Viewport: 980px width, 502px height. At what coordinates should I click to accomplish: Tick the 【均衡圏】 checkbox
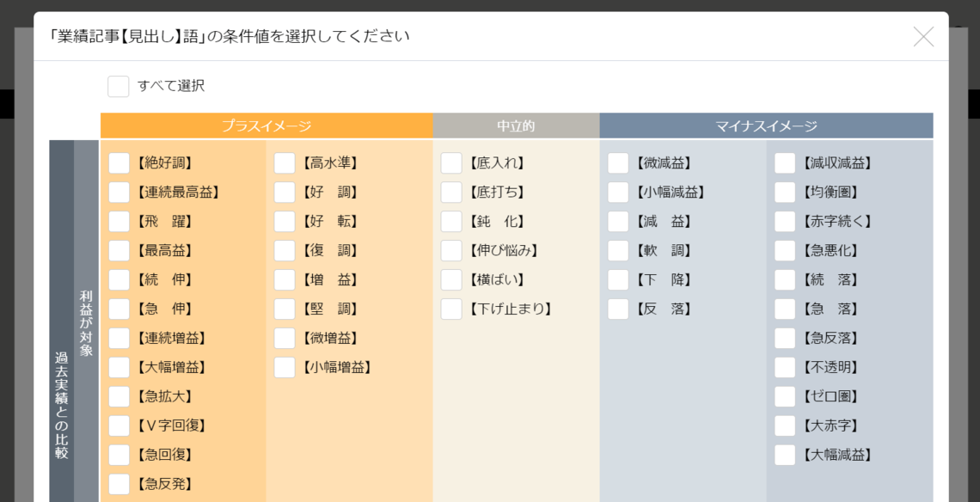(785, 193)
